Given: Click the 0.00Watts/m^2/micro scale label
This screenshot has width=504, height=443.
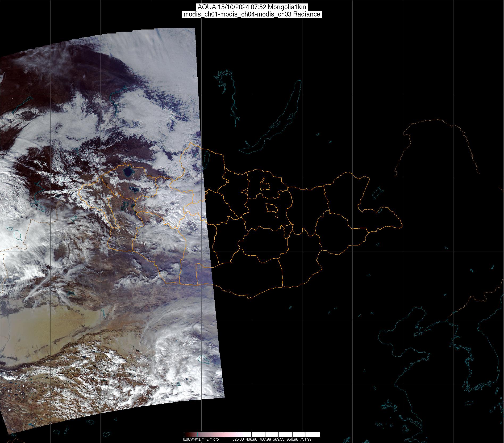Looking at the screenshot, I should tap(201, 439).
